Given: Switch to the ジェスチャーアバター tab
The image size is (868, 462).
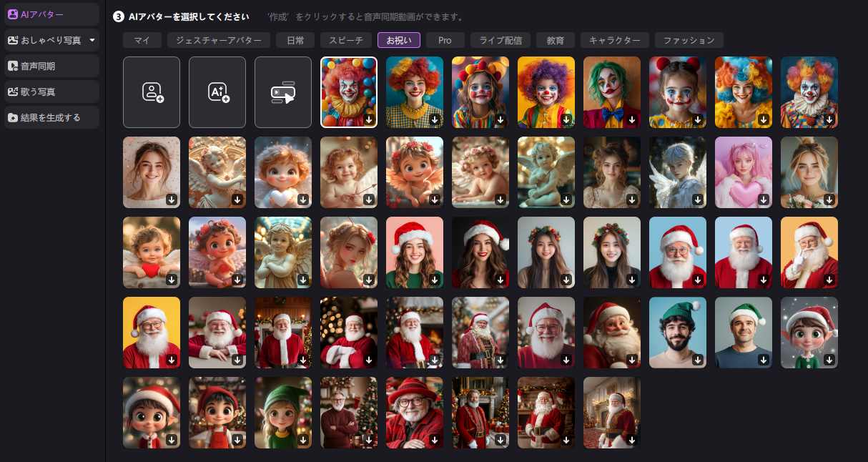Looking at the screenshot, I should [219, 40].
